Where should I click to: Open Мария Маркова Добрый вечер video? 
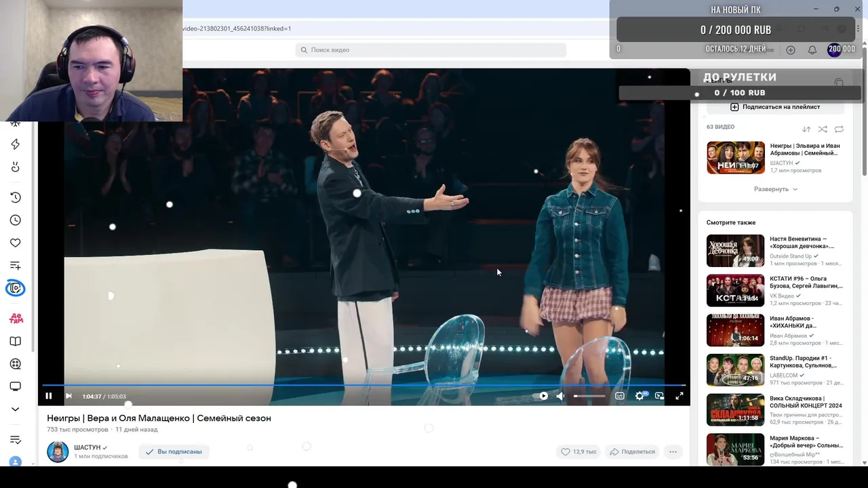pyautogui.click(x=775, y=449)
